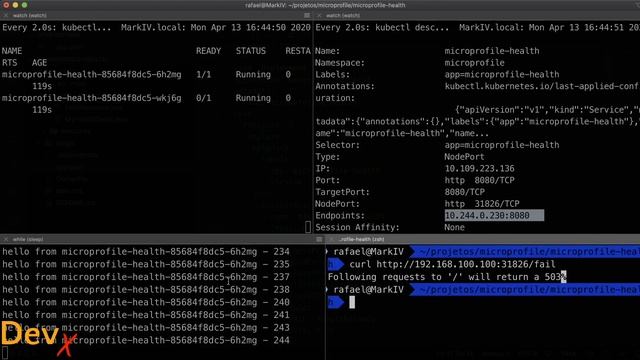Click the log line ending in 238
Screen dimensions: 640x360
point(146,290)
